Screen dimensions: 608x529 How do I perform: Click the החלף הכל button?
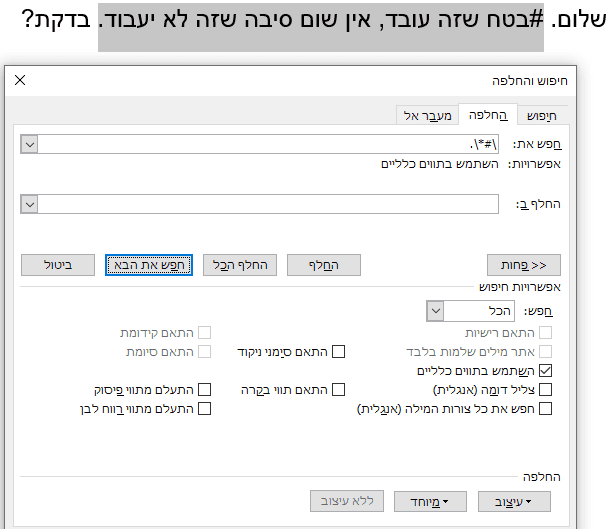(240, 265)
